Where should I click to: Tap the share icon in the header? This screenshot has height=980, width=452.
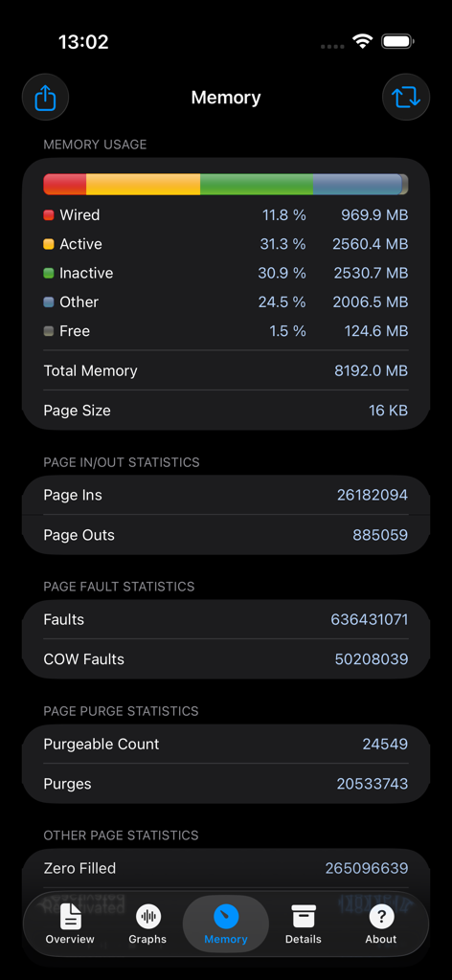pos(45,98)
